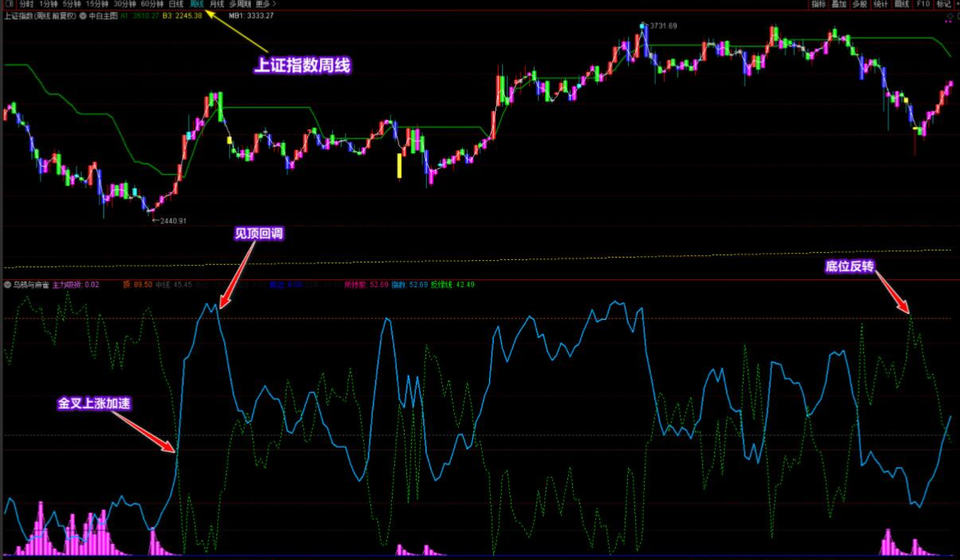Click the MB1: 3333.27 value
This screenshot has height=560, width=960.
pyautogui.click(x=251, y=16)
